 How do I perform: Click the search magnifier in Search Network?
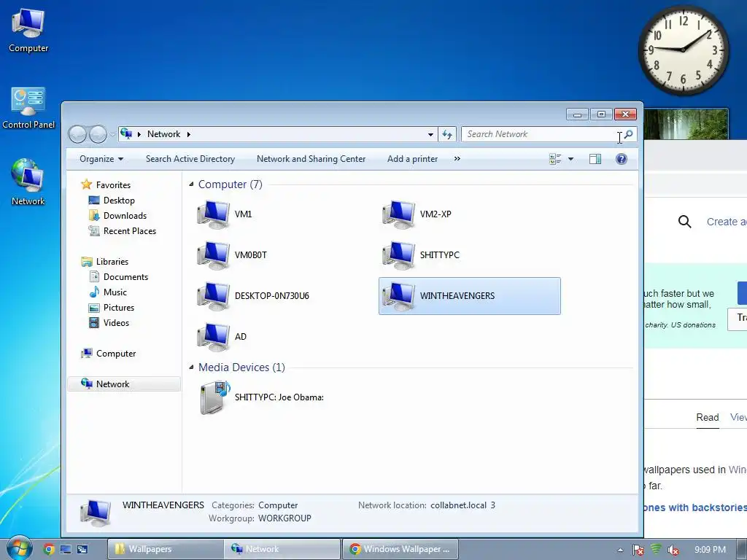(629, 134)
